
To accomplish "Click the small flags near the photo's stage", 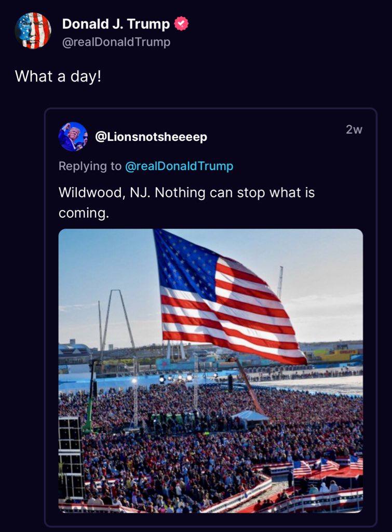I will [327, 465].
